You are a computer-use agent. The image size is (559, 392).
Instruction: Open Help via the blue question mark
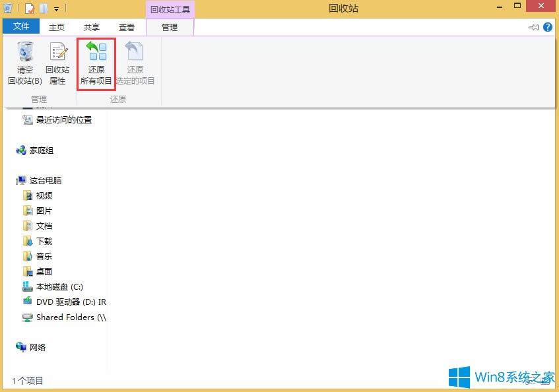point(548,27)
